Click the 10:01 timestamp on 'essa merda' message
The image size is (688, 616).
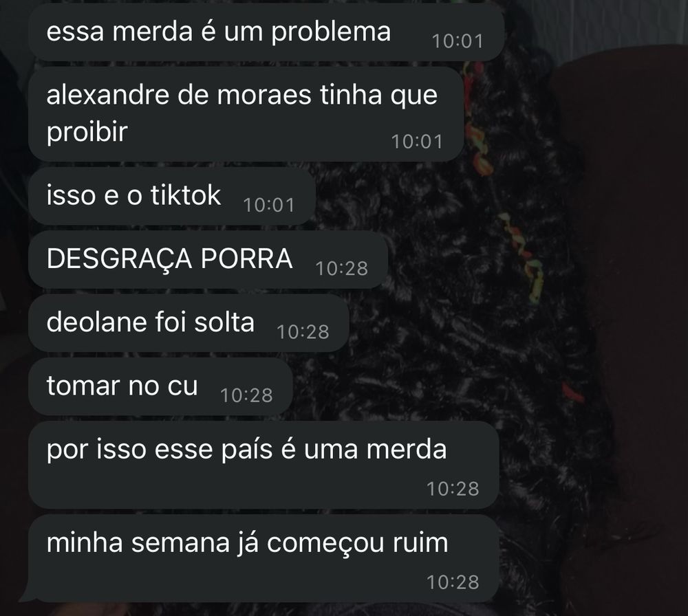[x=458, y=41]
